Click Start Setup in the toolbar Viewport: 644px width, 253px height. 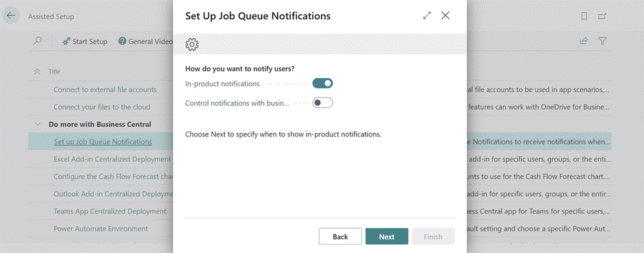click(x=85, y=41)
